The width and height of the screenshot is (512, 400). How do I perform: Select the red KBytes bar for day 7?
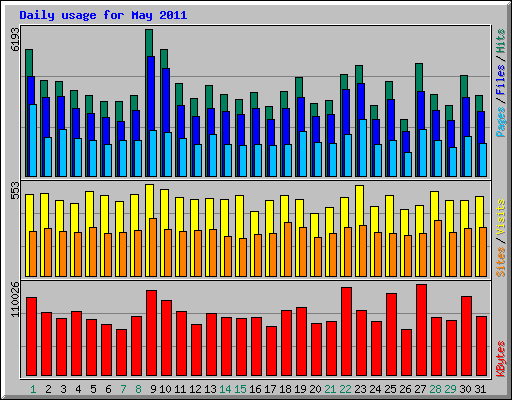[121, 353]
